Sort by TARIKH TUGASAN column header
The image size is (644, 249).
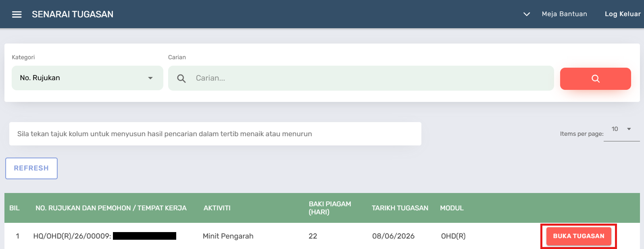[400, 208]
